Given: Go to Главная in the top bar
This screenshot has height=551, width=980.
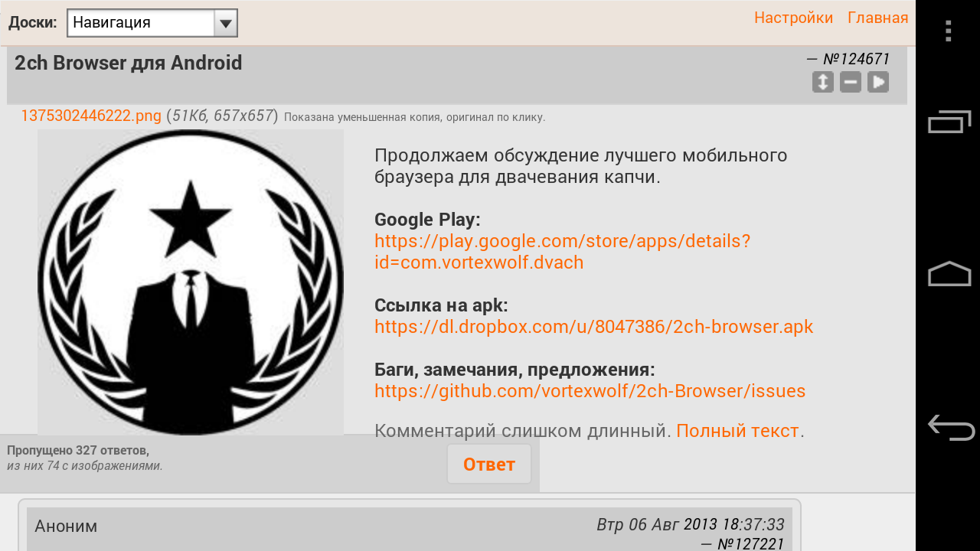Looking at the screenshot, I should [878, 18].
